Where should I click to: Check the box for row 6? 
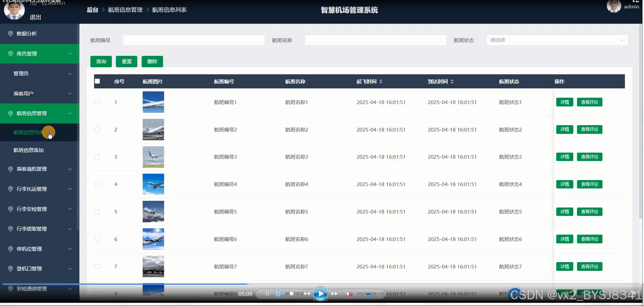pyautogui.click(x=97, y=239)
